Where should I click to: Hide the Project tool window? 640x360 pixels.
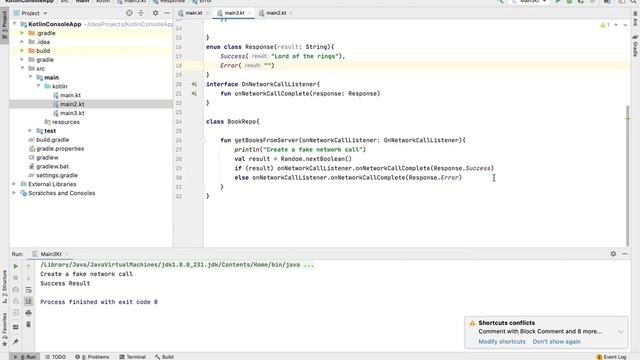(167, 13)
